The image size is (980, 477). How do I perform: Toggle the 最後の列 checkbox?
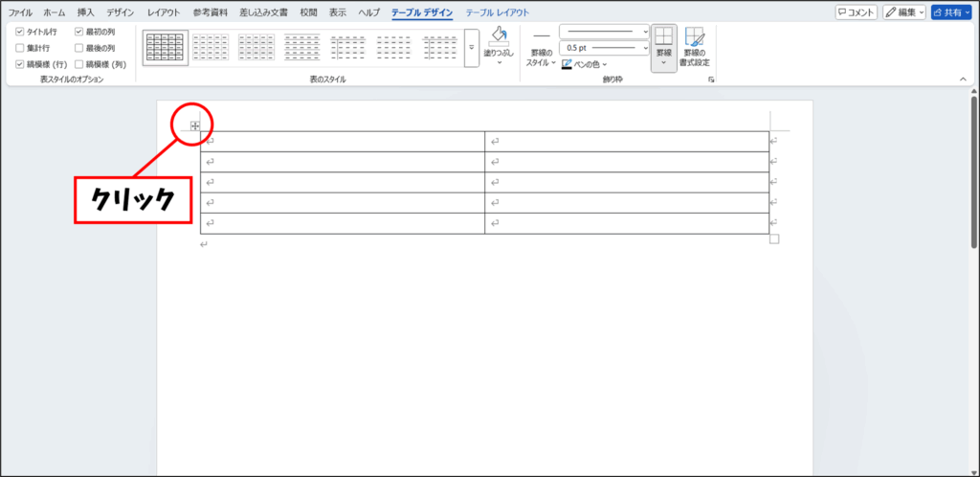(x=78, y=48)
